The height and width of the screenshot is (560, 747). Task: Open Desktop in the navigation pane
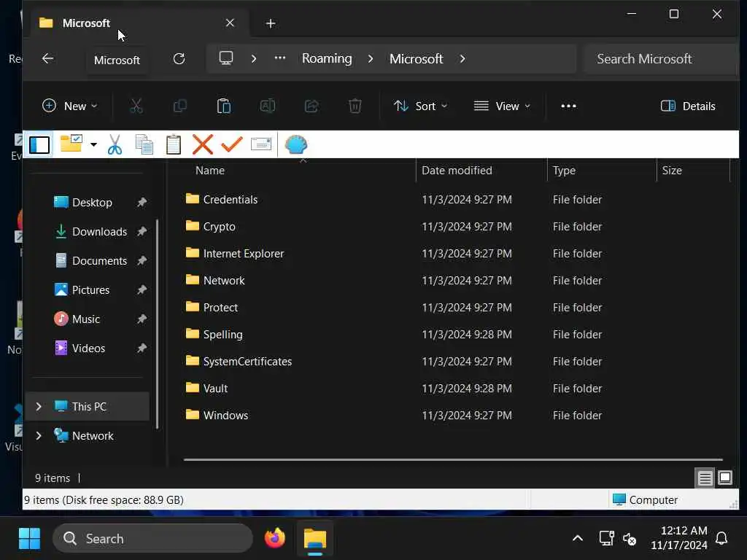click(91, 203)
